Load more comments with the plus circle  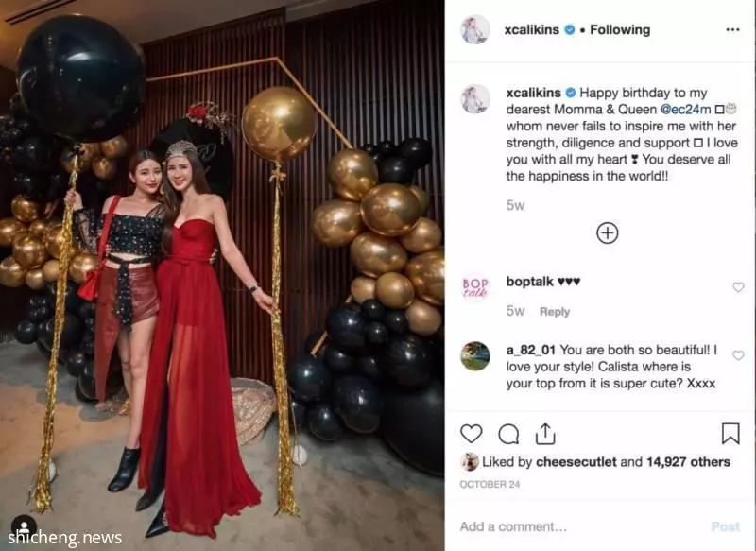click(608, 233)
